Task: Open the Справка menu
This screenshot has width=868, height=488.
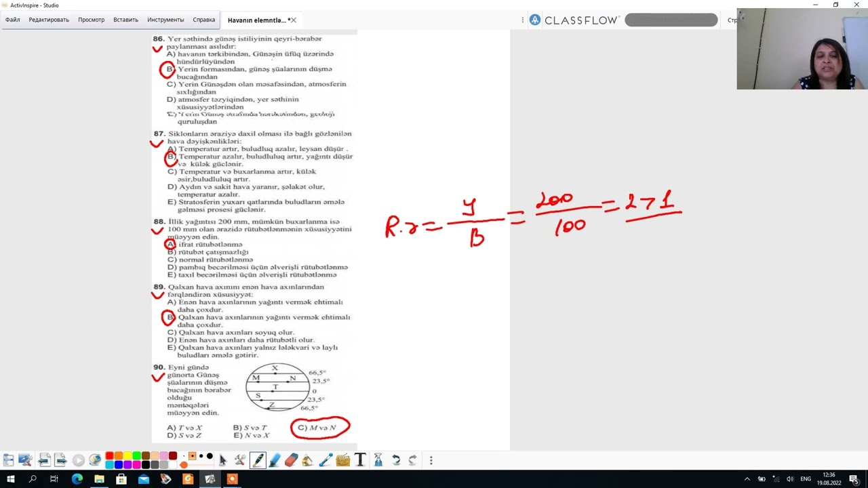Action: point(203,20)
